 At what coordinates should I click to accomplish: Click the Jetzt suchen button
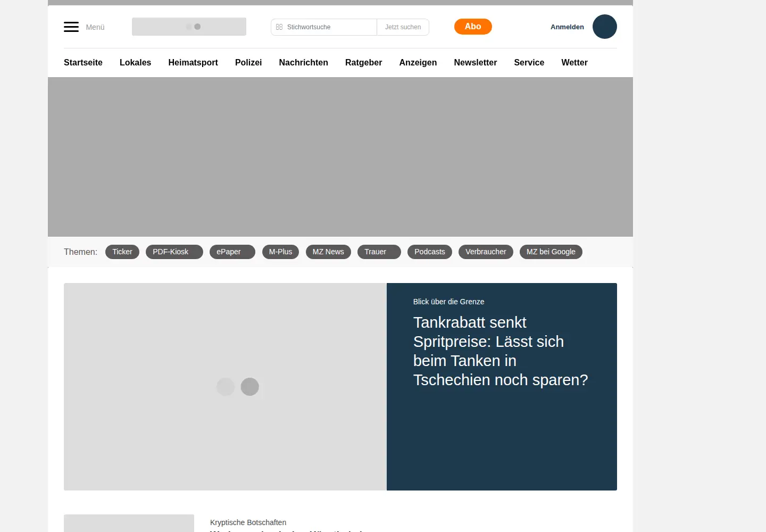pos(403,27)
